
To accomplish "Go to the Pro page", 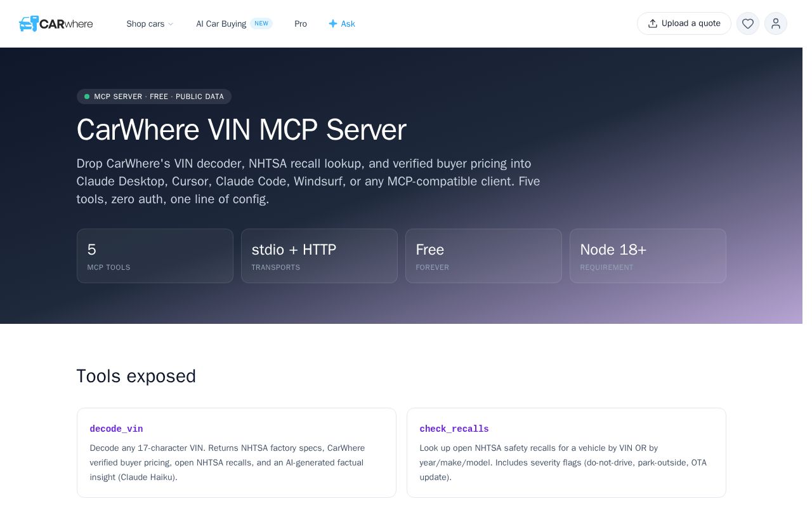I will (x=301, y=23).
